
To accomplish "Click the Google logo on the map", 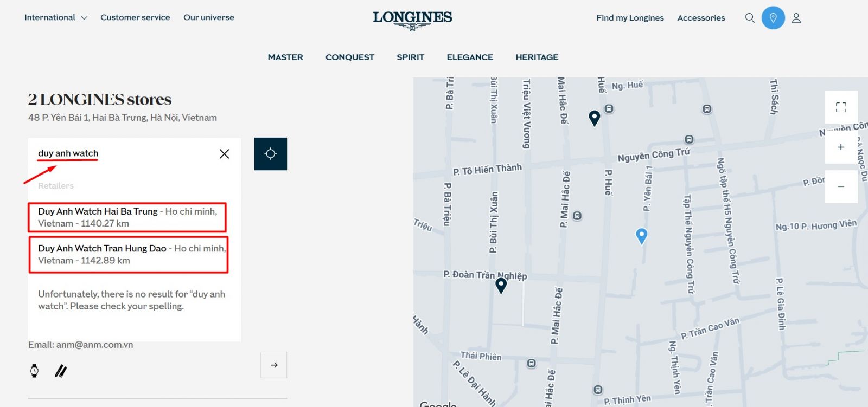I will (438, 404).
